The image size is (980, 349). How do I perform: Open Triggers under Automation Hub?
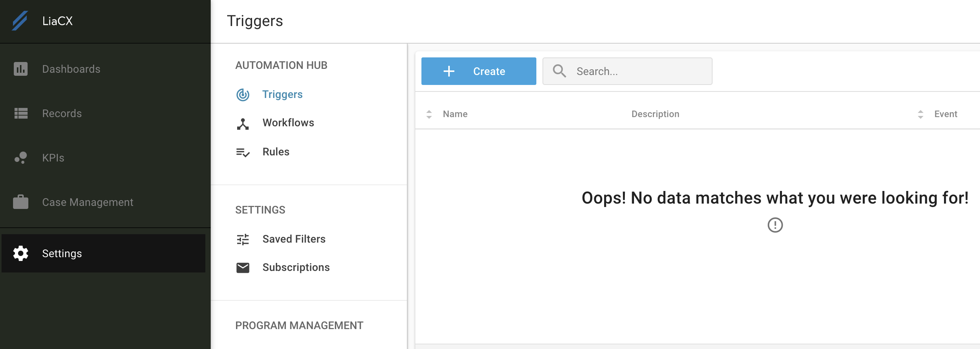tap(282, 95)
